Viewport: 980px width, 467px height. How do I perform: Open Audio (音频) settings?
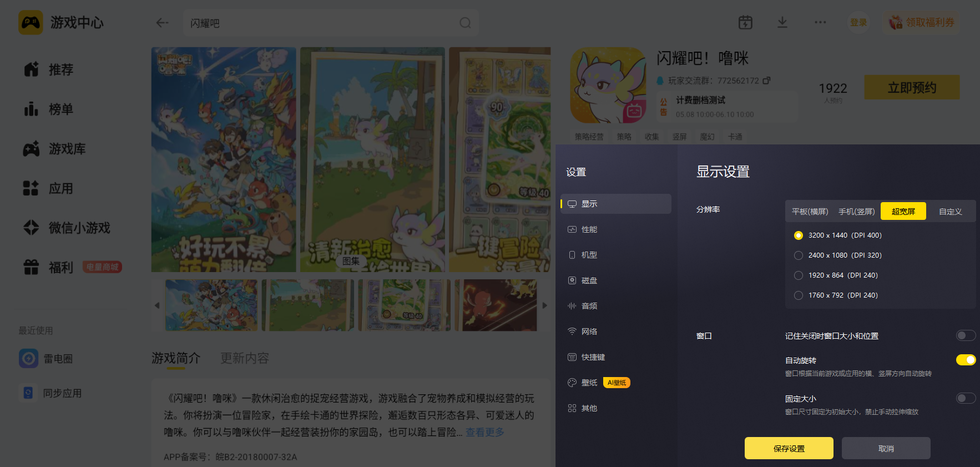pyautogui.click(x=616, y=306)
